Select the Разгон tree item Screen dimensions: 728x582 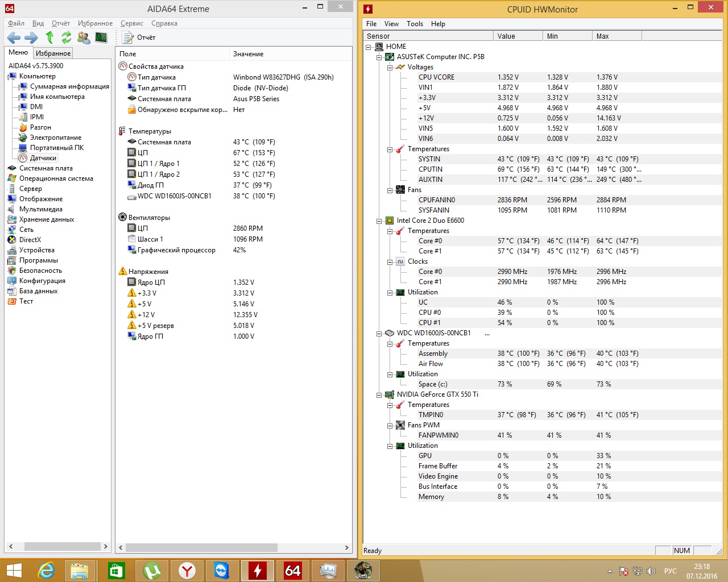coord(40,127)
